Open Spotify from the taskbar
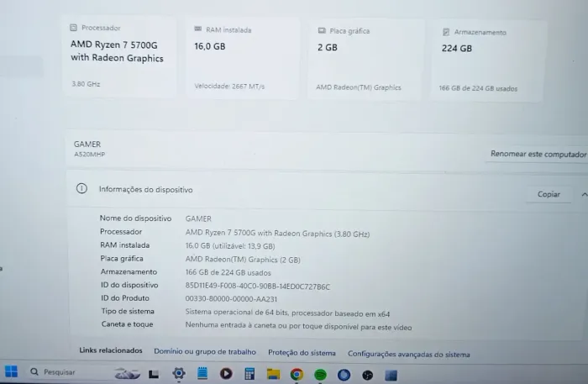 (x=320, y=375)
